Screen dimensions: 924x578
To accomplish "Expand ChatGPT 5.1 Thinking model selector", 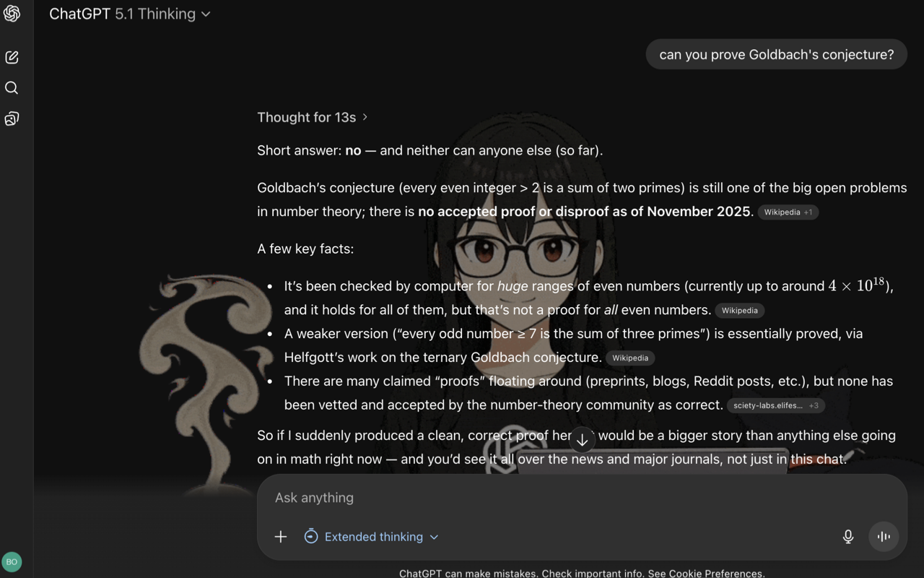I will tap(130, 14).
